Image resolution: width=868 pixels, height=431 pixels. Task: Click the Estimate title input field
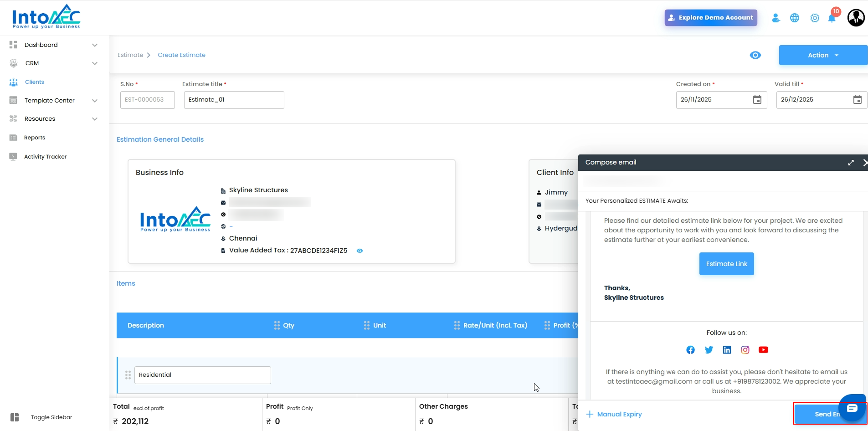(234, 100)
